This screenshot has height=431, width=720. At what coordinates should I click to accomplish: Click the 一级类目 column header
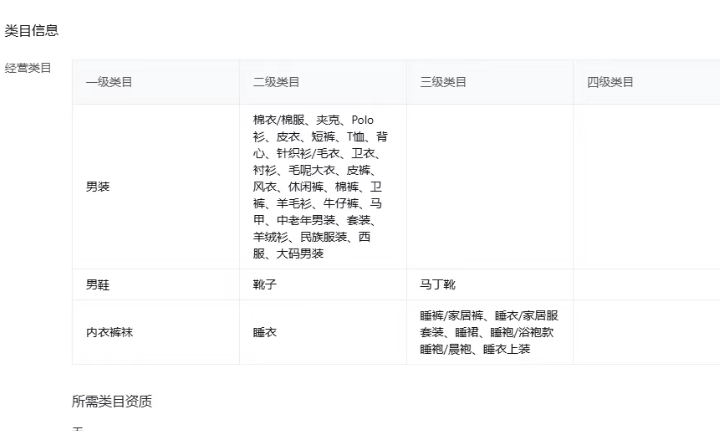click(109, 82)
